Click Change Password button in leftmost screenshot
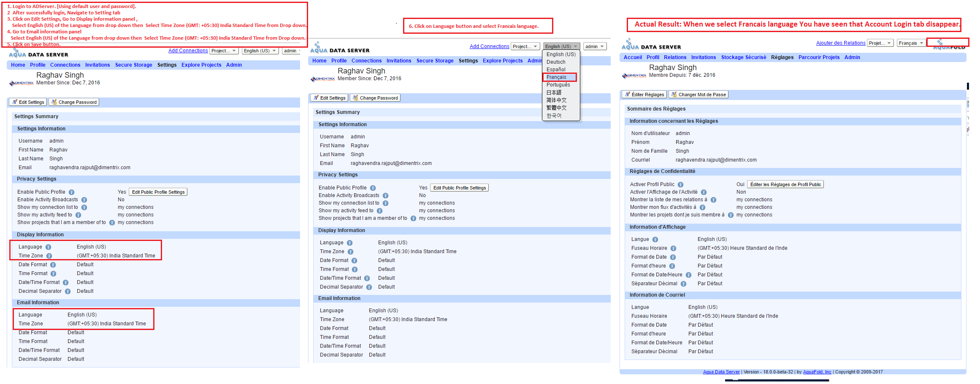Viewport: 980px width, 384px height. [74, 102]
